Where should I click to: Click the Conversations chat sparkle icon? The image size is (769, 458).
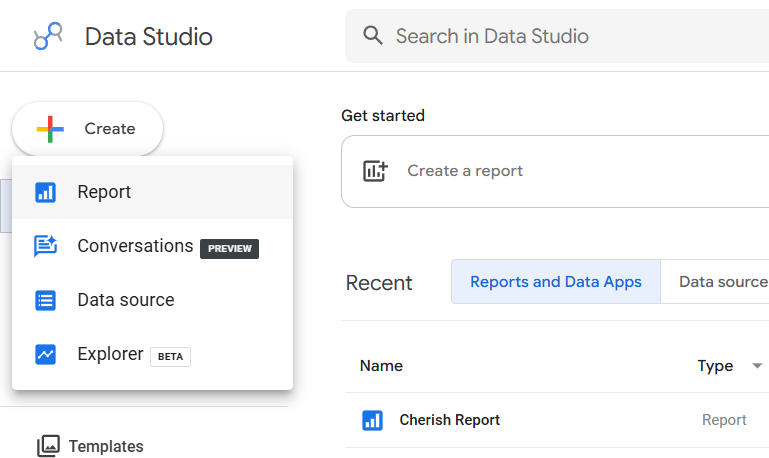46,246
